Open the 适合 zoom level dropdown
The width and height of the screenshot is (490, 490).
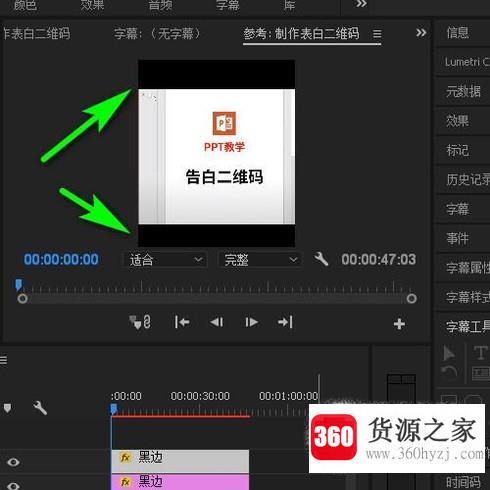(x=165, y=260)
